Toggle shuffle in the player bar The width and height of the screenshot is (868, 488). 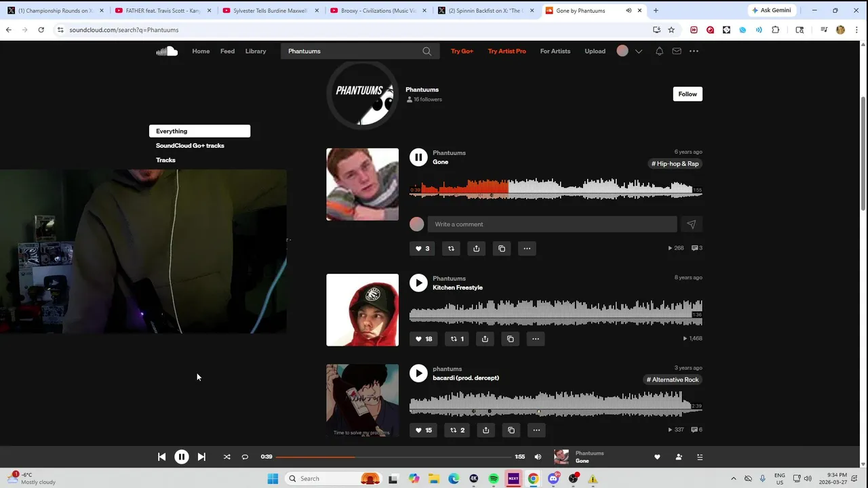(227, 457)
